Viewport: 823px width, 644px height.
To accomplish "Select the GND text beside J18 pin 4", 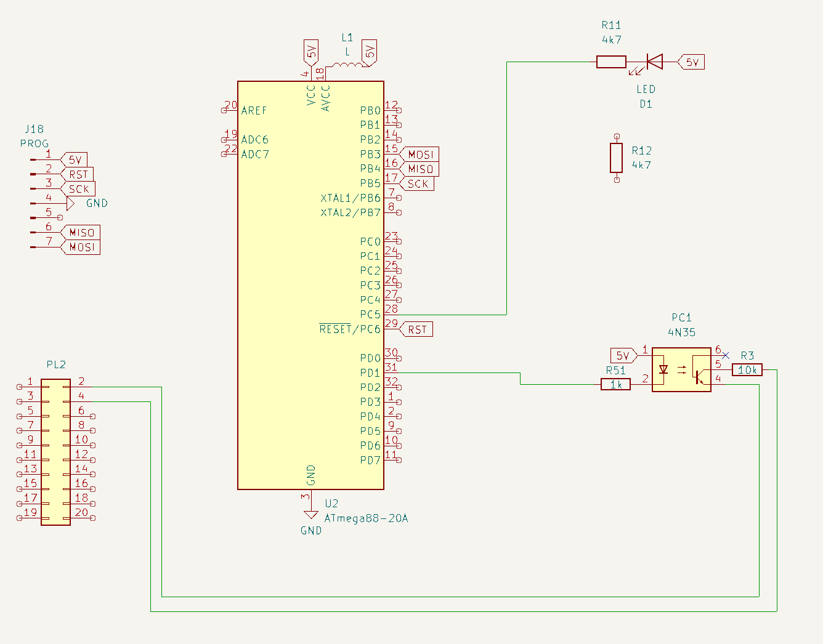I will (x=97, y=203).
